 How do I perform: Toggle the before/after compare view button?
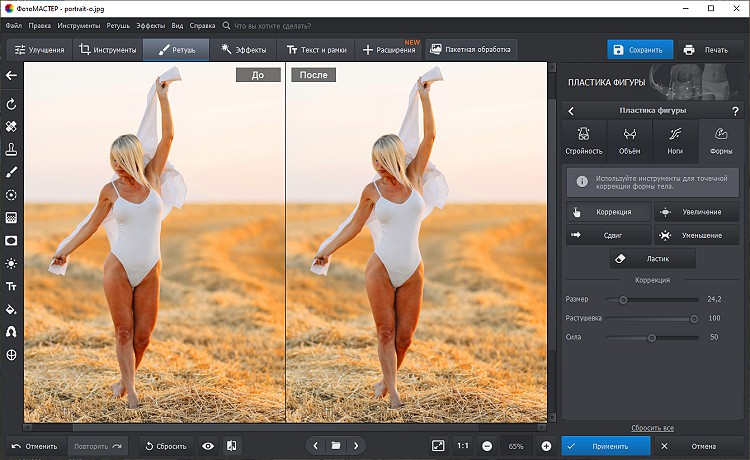click(231, 445)
